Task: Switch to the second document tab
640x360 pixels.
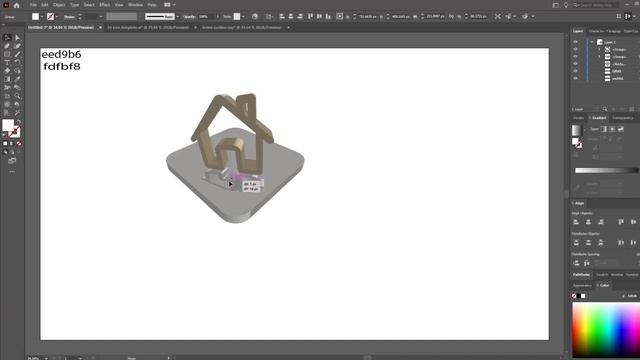Action: click(148, 27)
